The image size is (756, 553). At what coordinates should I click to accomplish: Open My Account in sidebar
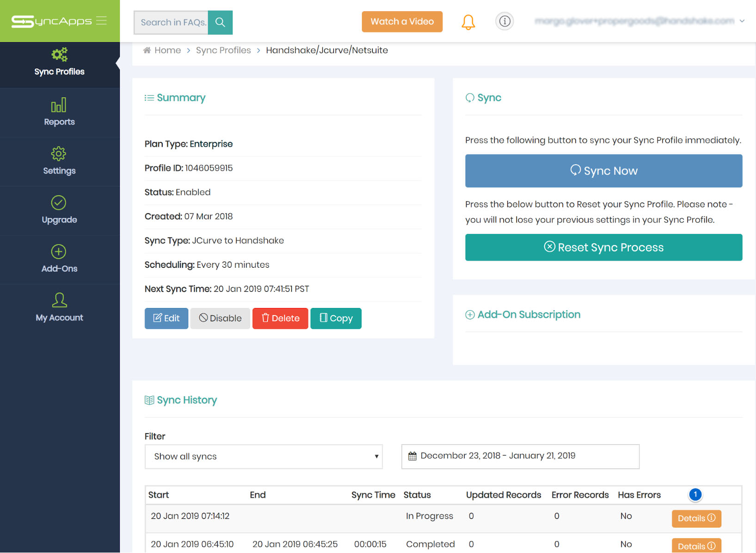[x=59, y=308]
